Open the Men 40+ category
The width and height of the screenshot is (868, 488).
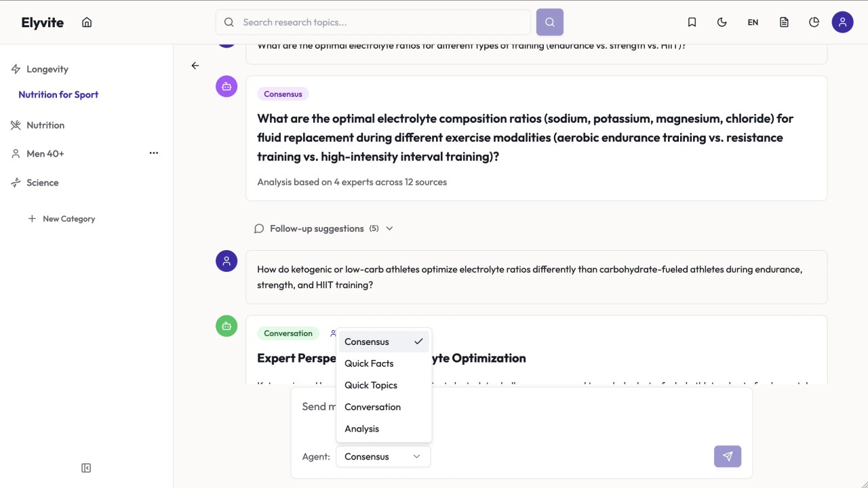[45, 154]
